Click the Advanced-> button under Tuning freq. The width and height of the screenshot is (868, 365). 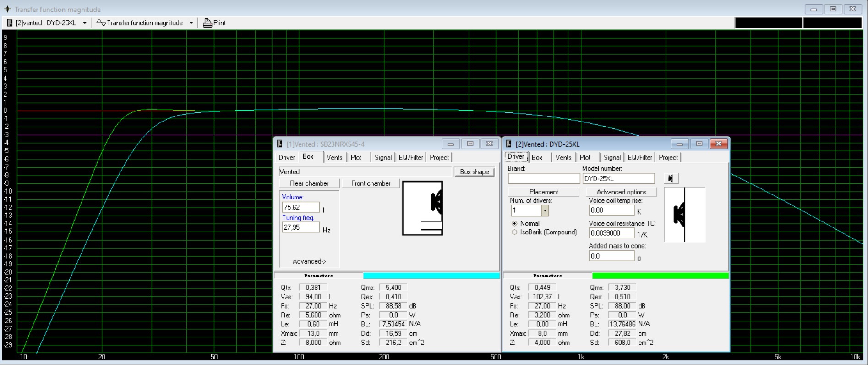tap(309, 261)
